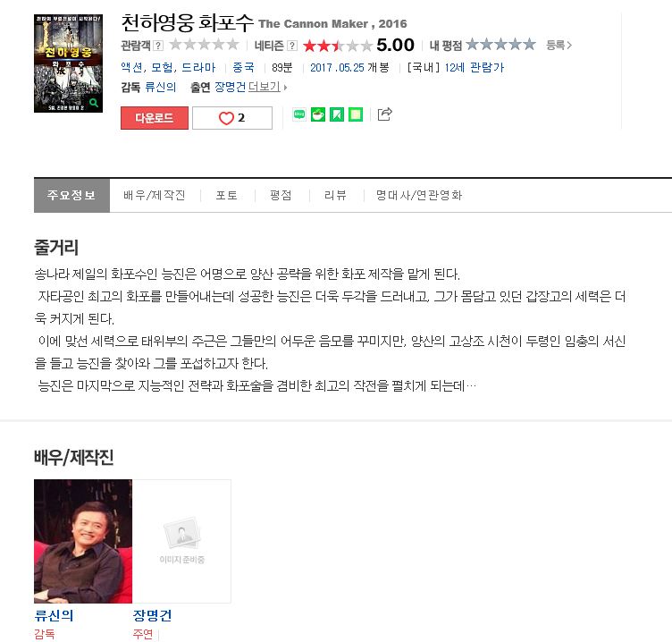Click 등록 to register my rating
Viewport: 672px width, 642px height.
point(559,45)
